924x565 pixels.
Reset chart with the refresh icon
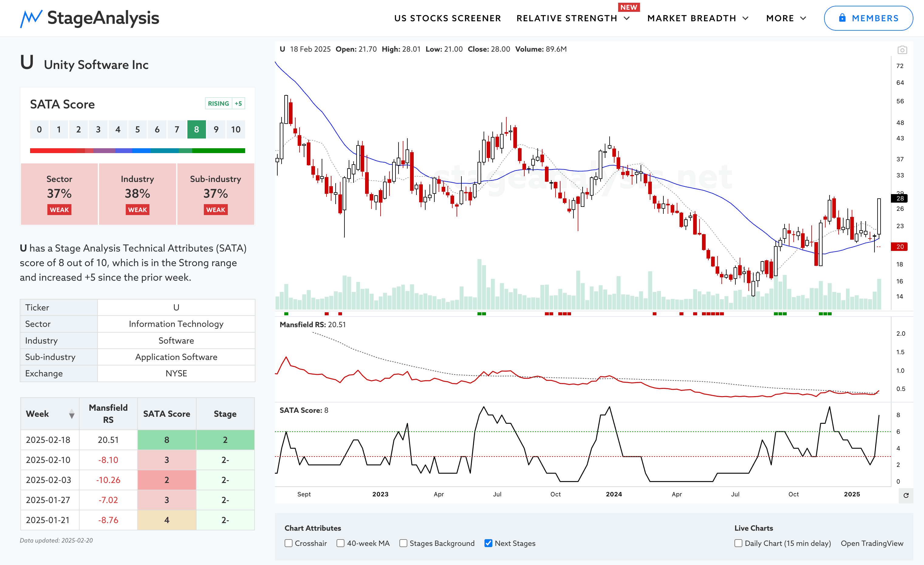click(906, 495)
